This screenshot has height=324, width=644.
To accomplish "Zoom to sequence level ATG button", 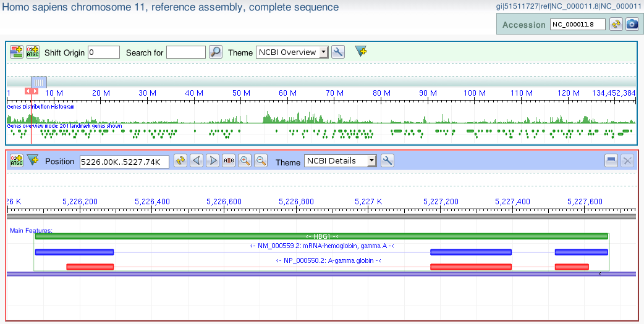I will 229,161.
